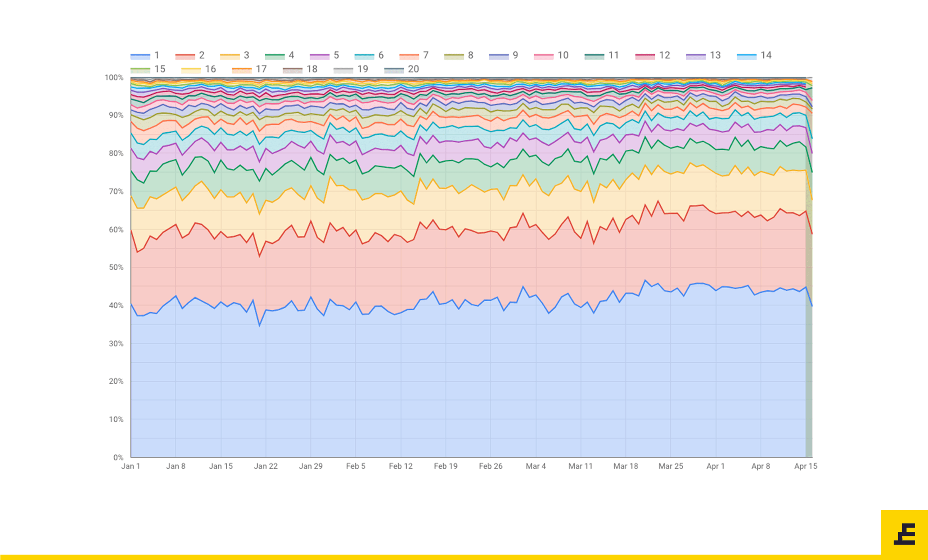Click the Jan 29 date label
The width and height of the screenshot is (928, 560).
point(311,466)
